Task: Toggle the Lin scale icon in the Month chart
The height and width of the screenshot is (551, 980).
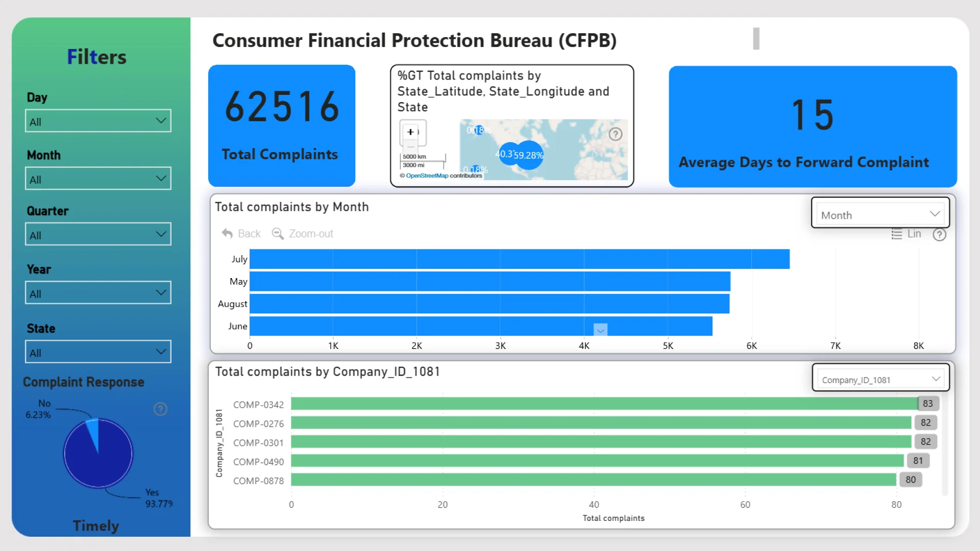Action: tap(897, 234)
